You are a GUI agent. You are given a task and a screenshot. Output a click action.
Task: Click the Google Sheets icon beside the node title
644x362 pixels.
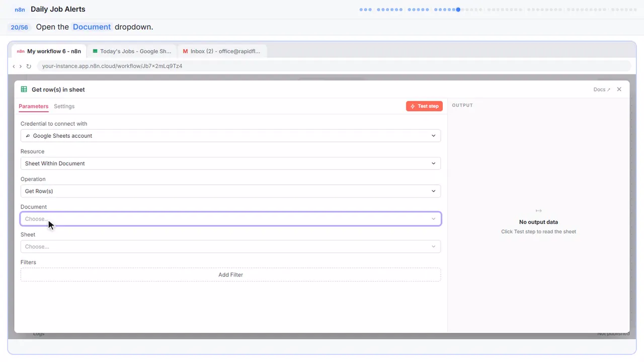[24, 89]
